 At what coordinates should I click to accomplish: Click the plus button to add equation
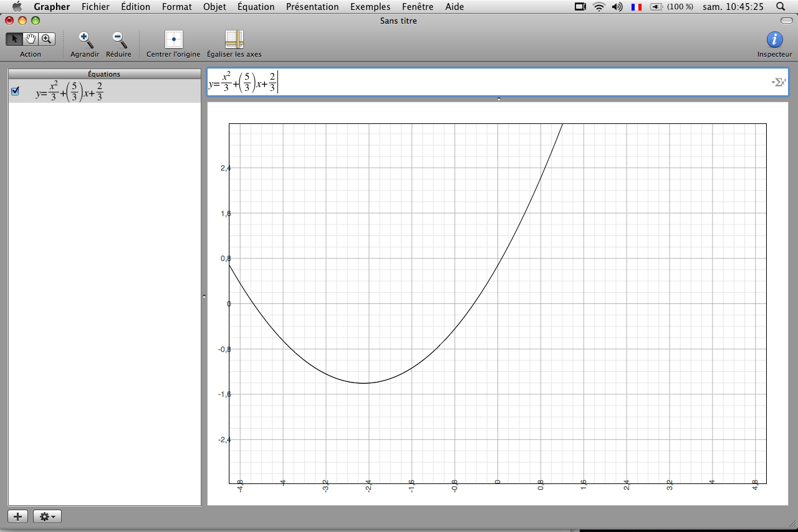coord(18,516)
